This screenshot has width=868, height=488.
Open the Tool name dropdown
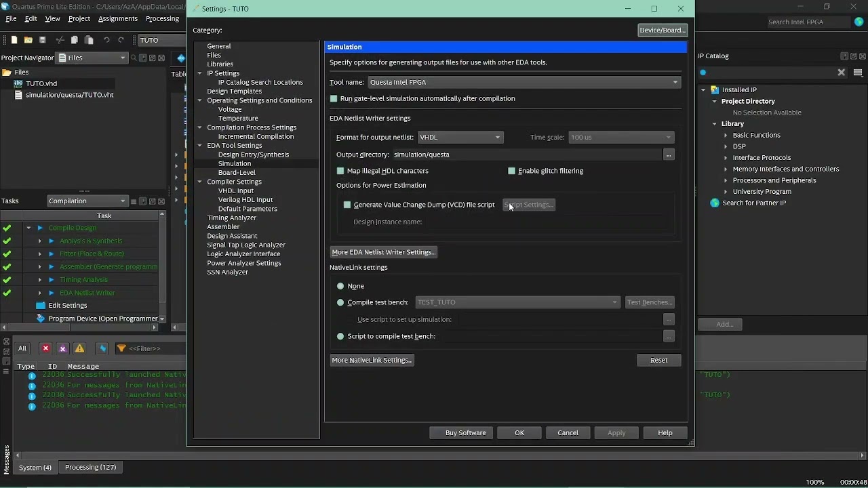[x=524, y=82]
